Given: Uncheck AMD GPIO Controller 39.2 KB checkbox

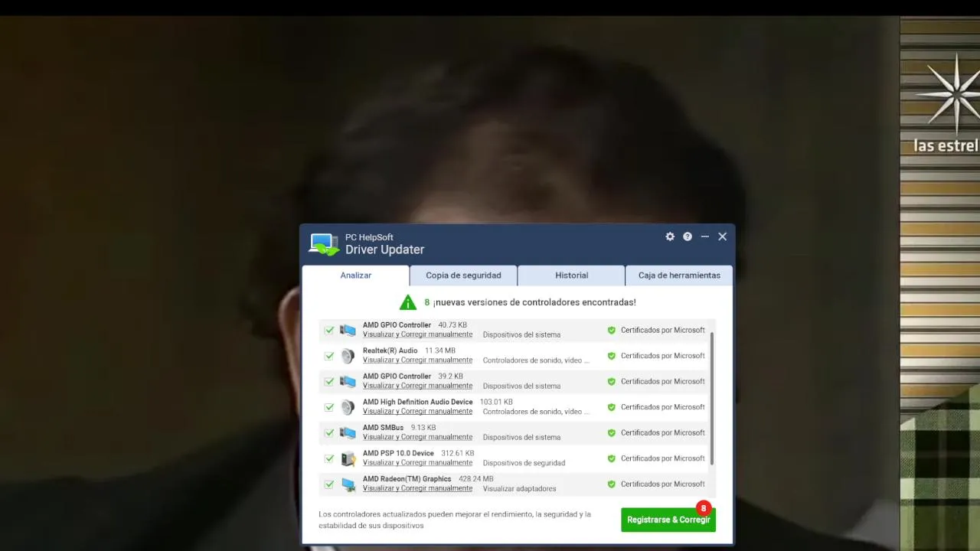Looking at the screenshot, I should (x=329, y=382).
